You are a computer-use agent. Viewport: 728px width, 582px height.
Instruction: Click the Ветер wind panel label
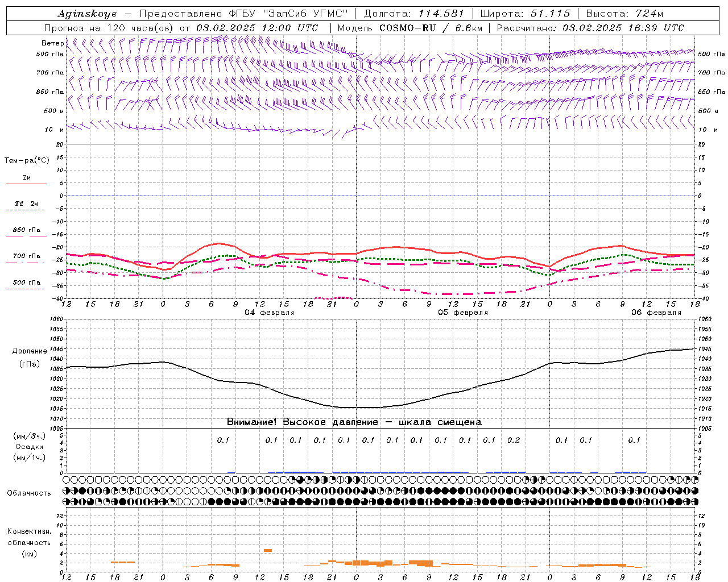tap(52, 43)
